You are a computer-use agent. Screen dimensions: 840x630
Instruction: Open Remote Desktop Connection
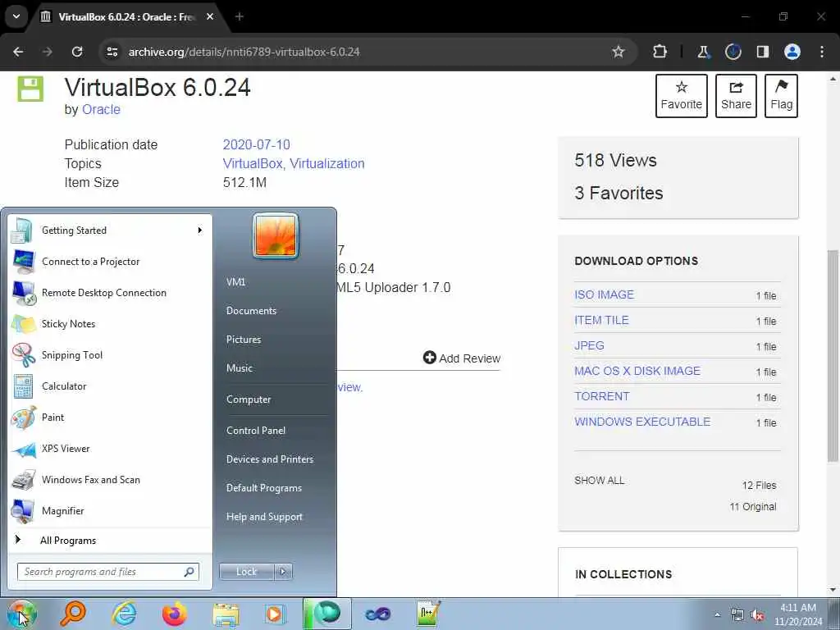tap(110, 293)
